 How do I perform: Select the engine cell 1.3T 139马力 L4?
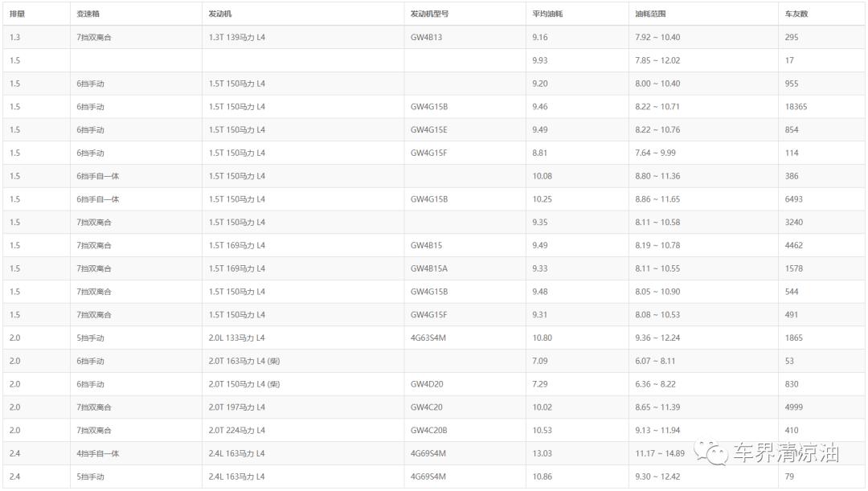coord(237,37)
